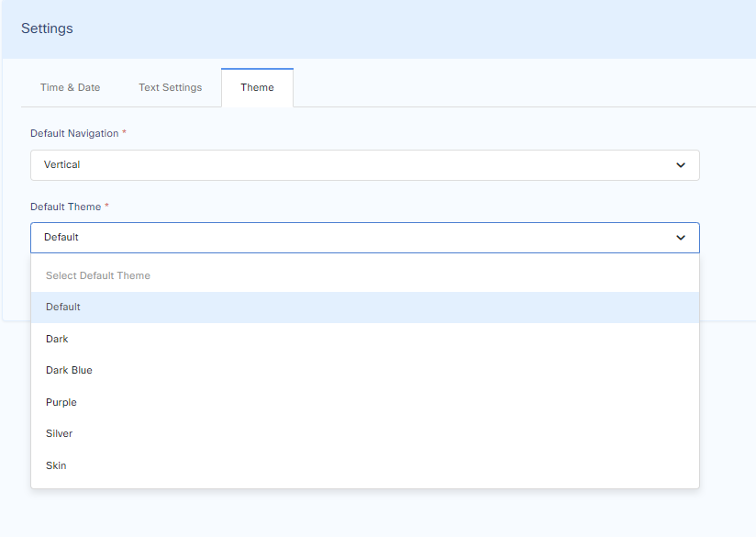Viewport: 756px width, 537px height.
Task: Click the Select Default Theme placeholder entry
Action: (x=98, y=275)
